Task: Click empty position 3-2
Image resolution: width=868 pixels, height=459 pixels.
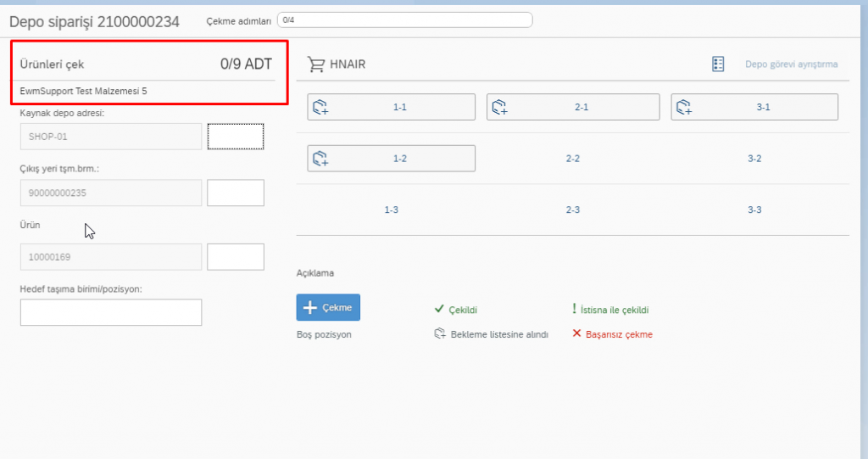Action: [754, 159]
